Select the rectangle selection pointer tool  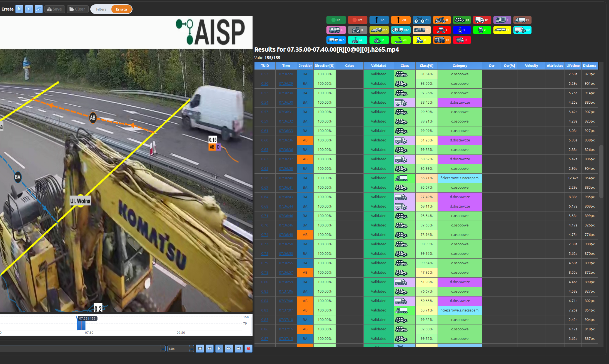tap(29, 9)
